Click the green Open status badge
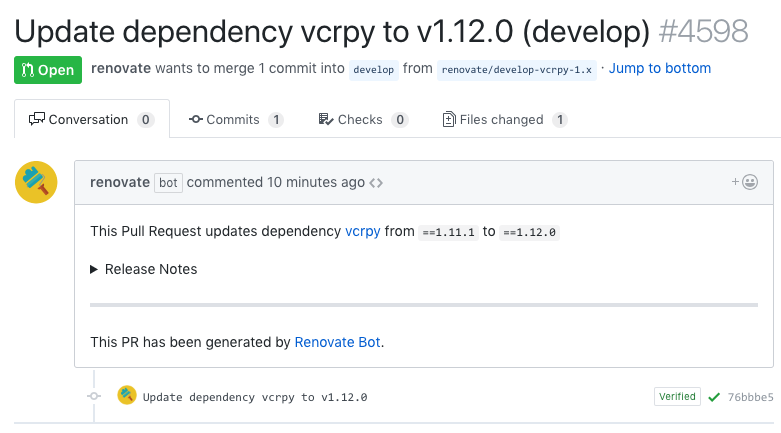Image resolution: width=781 pixels, height=433 pixels. [x=48, y=70]
